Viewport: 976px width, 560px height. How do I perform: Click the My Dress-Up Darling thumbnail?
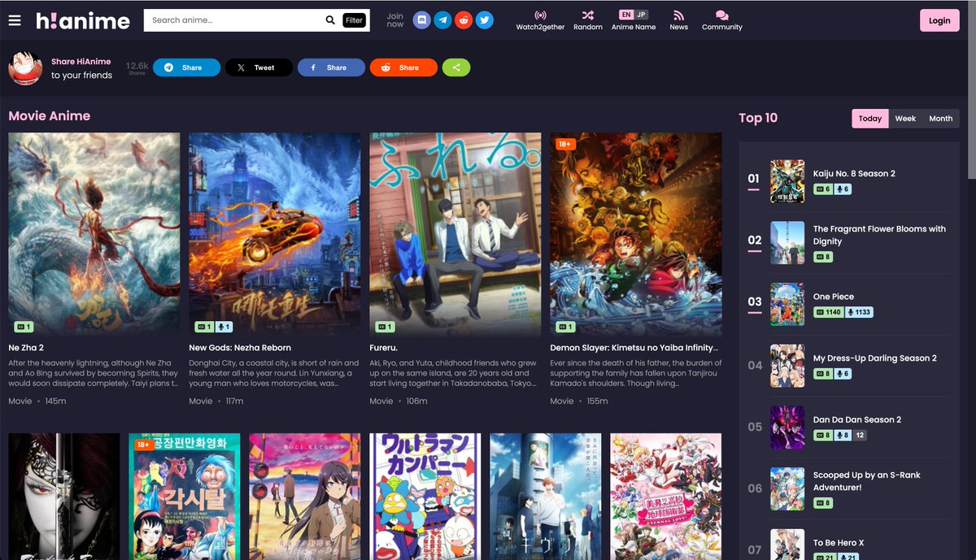coord(787,366)
